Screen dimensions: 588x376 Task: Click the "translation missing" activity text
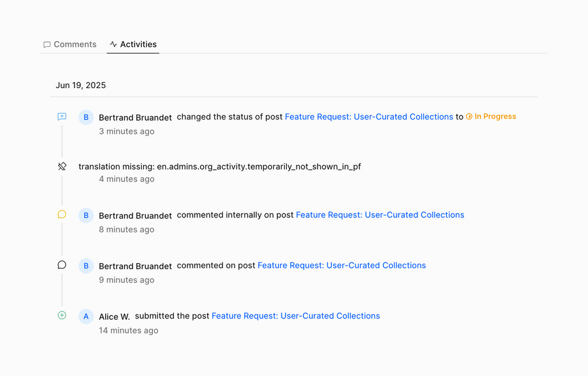(220, 166)
